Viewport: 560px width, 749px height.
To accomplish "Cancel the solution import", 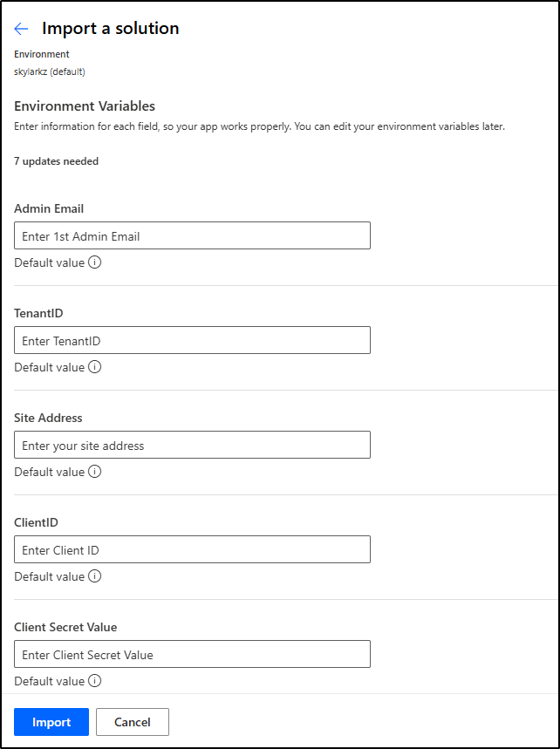I will point(132,722).
